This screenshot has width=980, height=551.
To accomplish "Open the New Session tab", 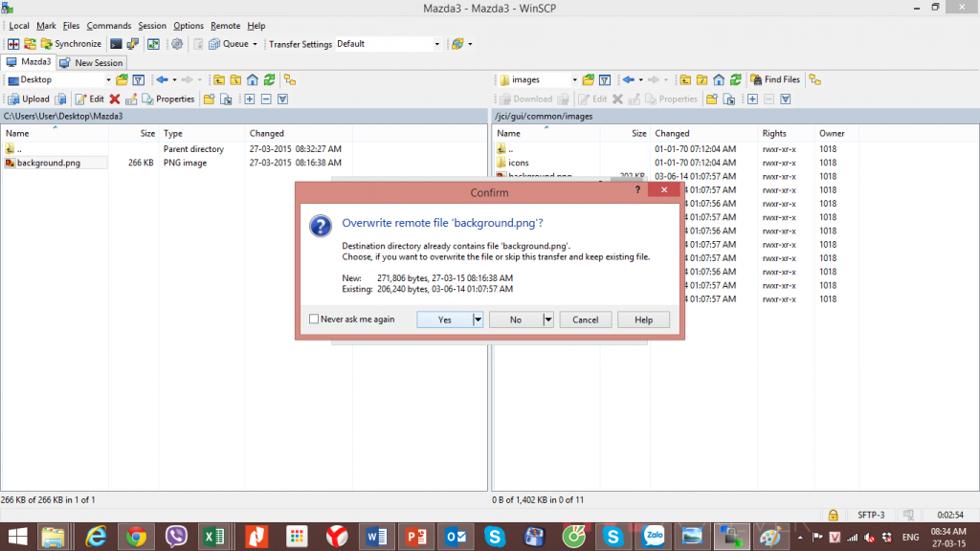I will pos(92,62).
